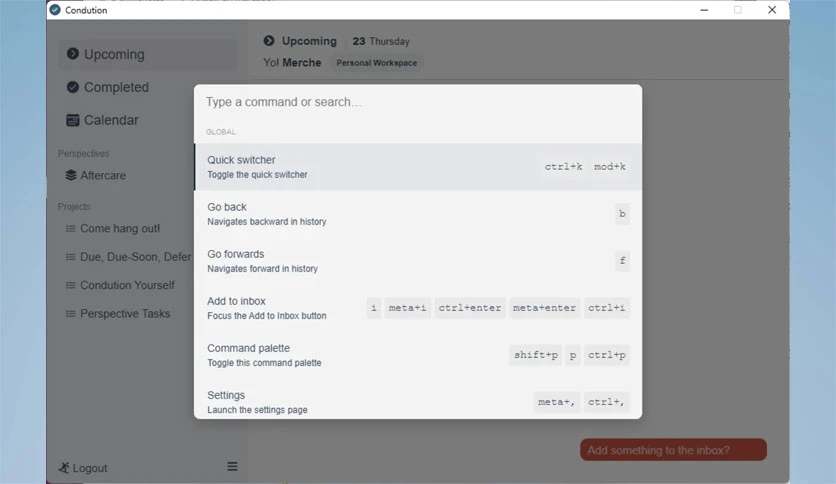Click the shift+p shortcut badge
This screenshot has width=836, height=484.
tap(536, 354)
